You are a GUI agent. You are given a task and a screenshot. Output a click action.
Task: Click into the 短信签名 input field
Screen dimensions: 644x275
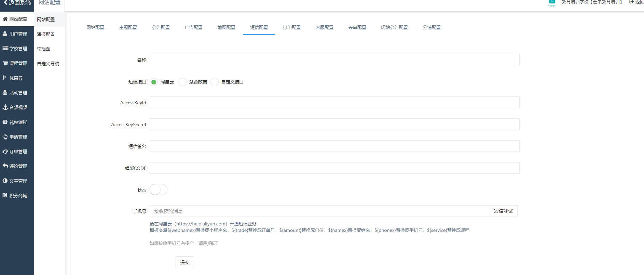(334, 146)
